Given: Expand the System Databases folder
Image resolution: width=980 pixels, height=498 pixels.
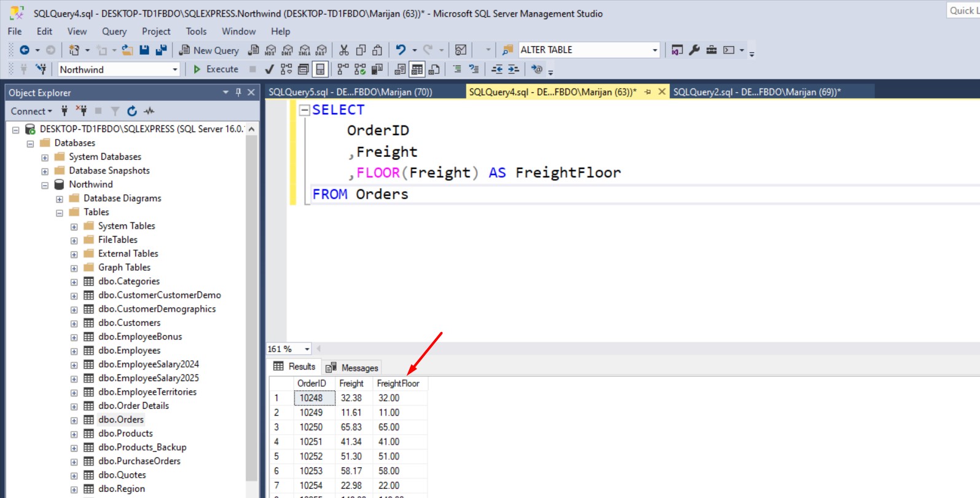Looking at the screenshot, I should tap(45, 157).
